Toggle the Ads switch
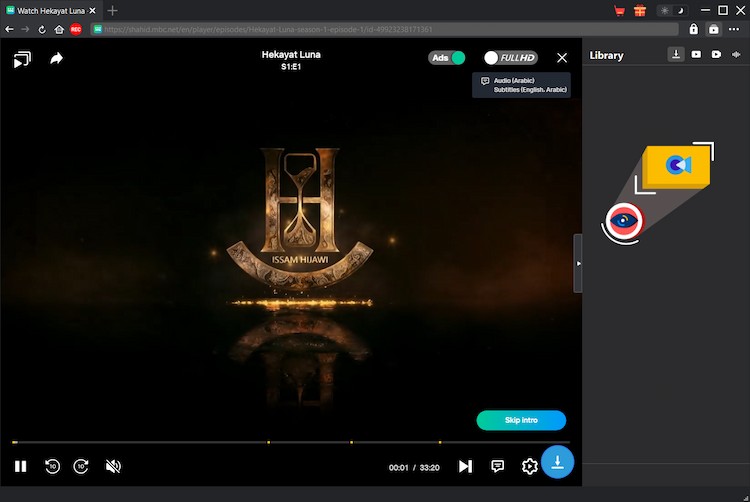The height and width of the screenshot is (502, 750). coord(447,58)
